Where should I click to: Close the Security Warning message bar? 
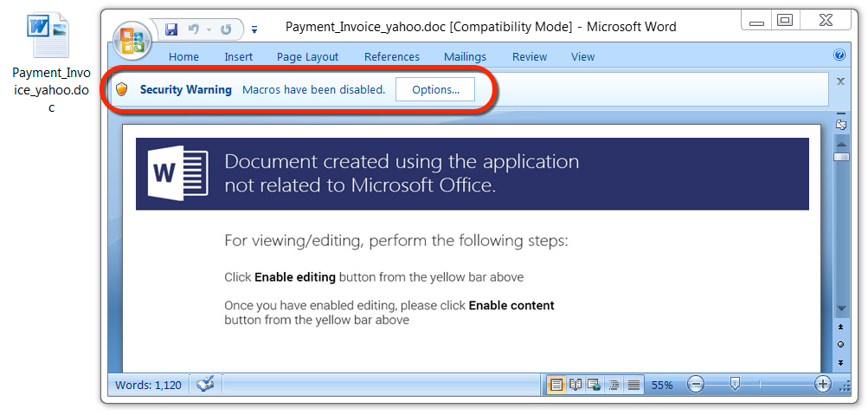pyautogui.click(x=840, y=81)
